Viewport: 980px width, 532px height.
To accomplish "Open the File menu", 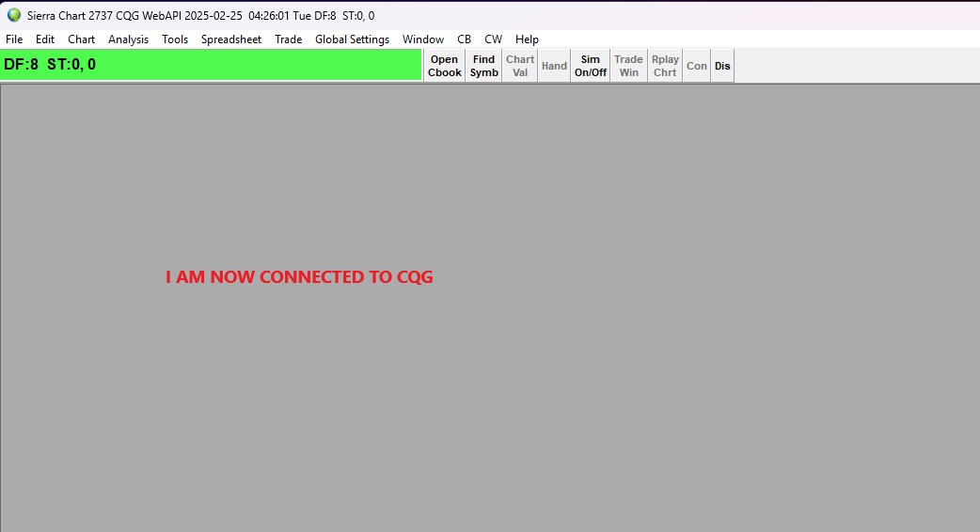I will [14, 39].
